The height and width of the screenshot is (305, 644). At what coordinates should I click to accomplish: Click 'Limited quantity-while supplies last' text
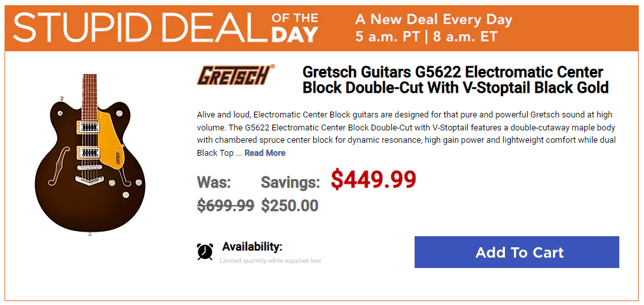point(270,261)
